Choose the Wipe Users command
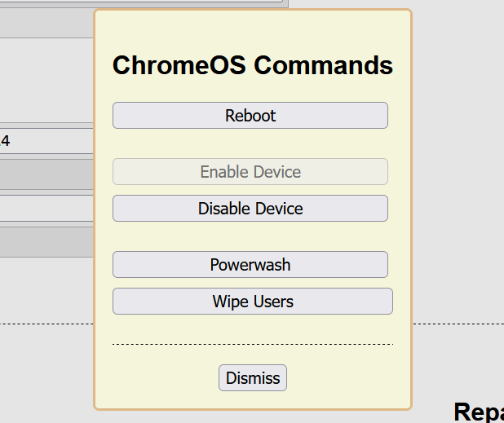 tap(253, 302)
